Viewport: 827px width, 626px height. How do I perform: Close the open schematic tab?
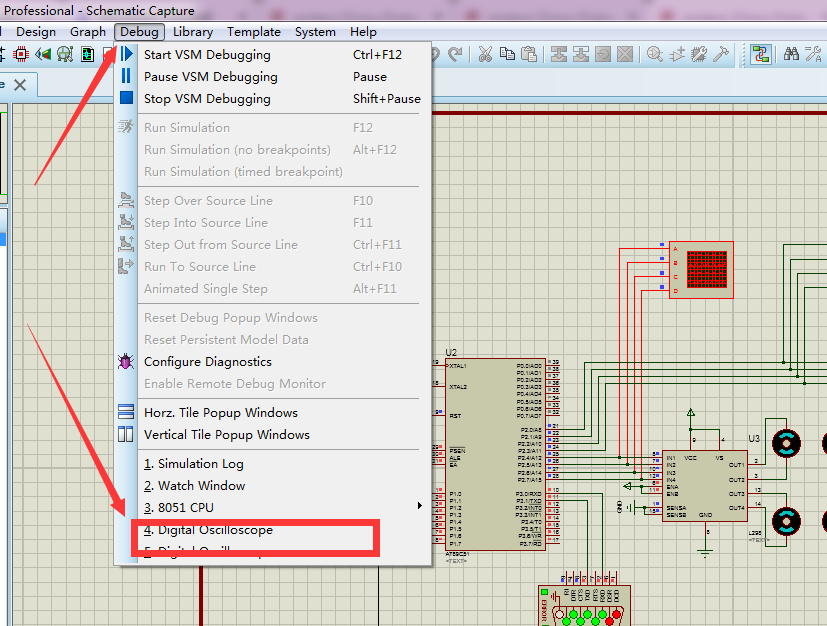click(x=20, y=85)
